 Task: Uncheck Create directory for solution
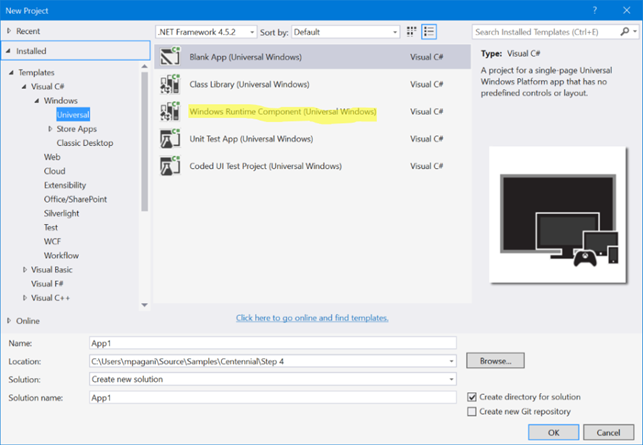[472, 397]
